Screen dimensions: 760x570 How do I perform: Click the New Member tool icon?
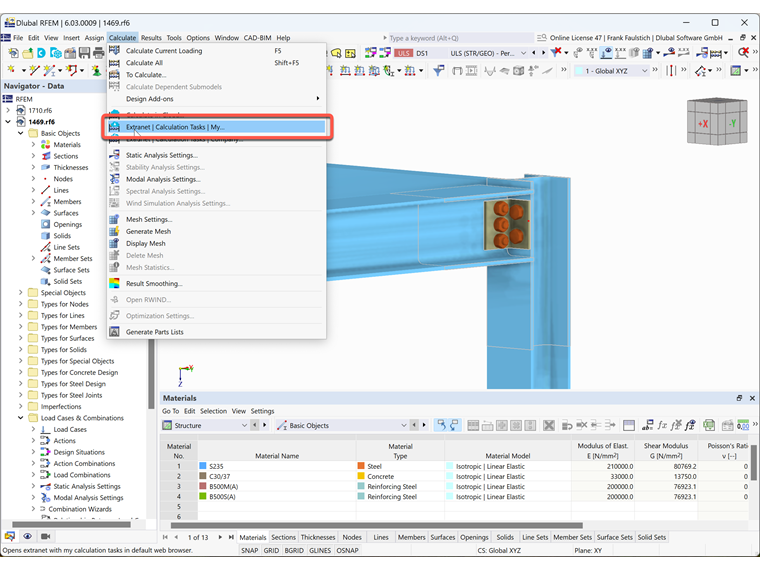[49, 70]
